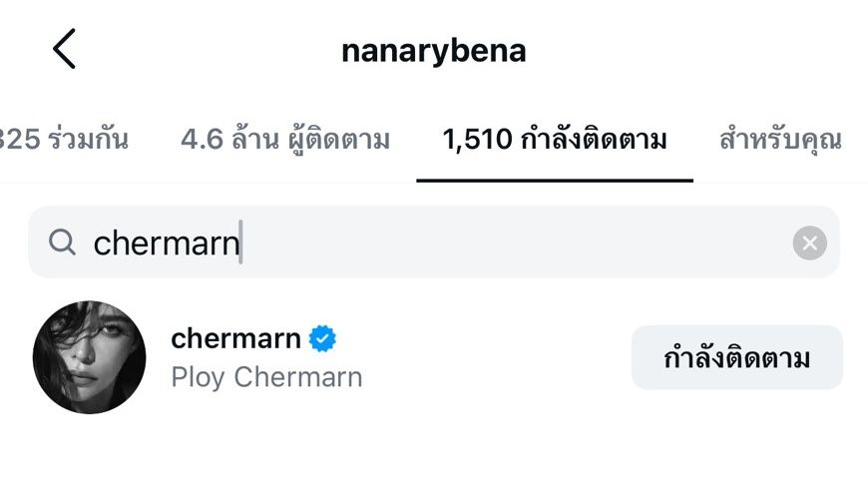
Task: Tap the nanarybena title in the header
Action: click(433, 51)
